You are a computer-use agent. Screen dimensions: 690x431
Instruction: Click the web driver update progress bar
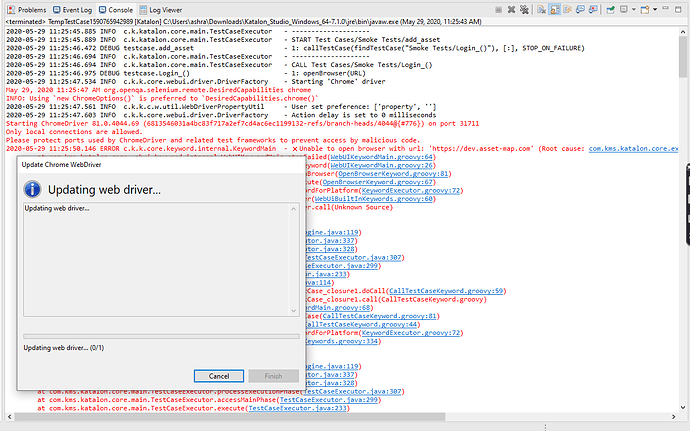(x=161, y=336)
